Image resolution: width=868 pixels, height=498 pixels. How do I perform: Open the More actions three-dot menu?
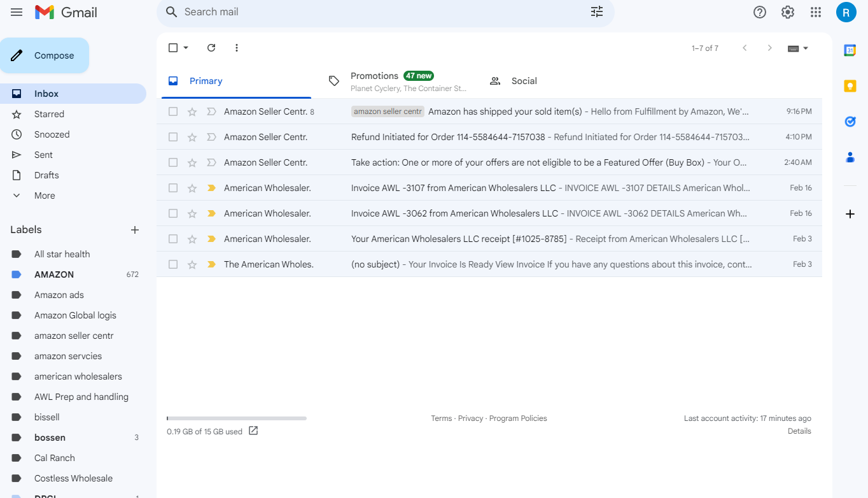237,48
